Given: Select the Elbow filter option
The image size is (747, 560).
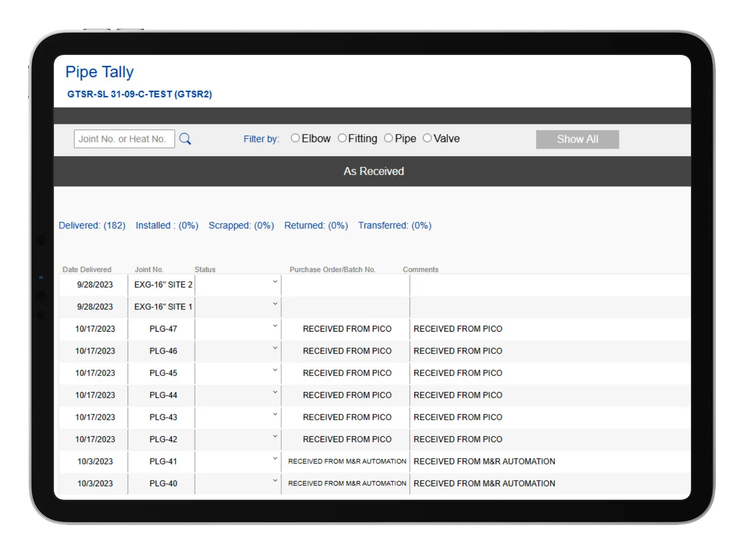Looking at the screenshot, I should coord(295,138).
